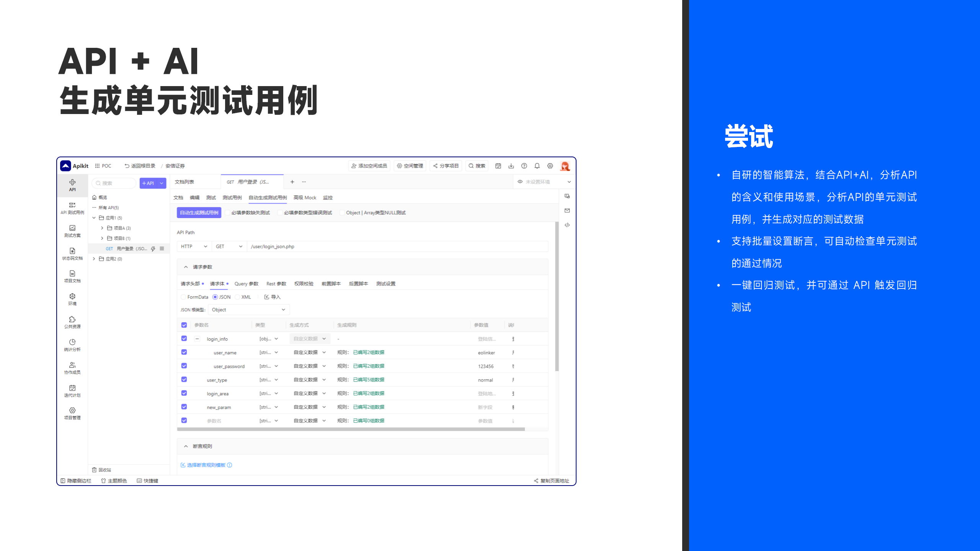Click the horizontal scrollbar under parameter table
Viewport: 980px width, 551px height.
350,429
